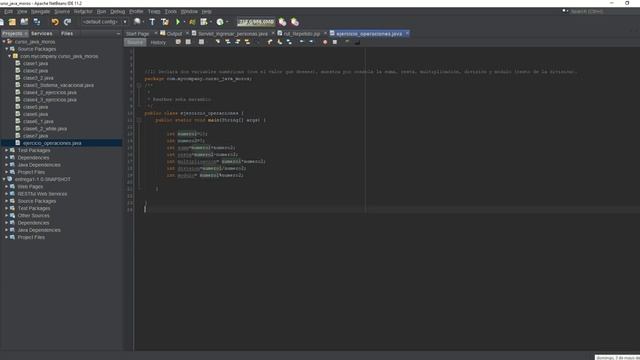The height and width of the screenshot is (360, 640).
Task: Click the fold toggle beside main method line
Action: tap(139, 120)
